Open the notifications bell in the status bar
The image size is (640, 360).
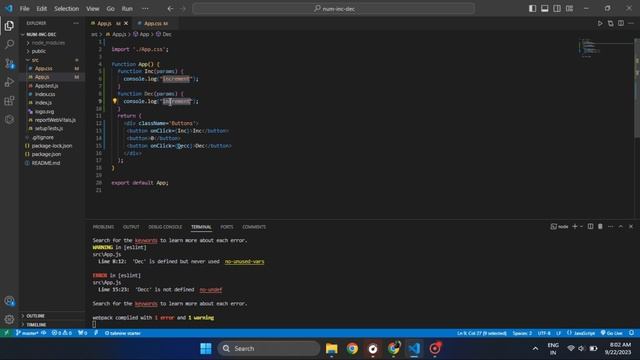631,333
